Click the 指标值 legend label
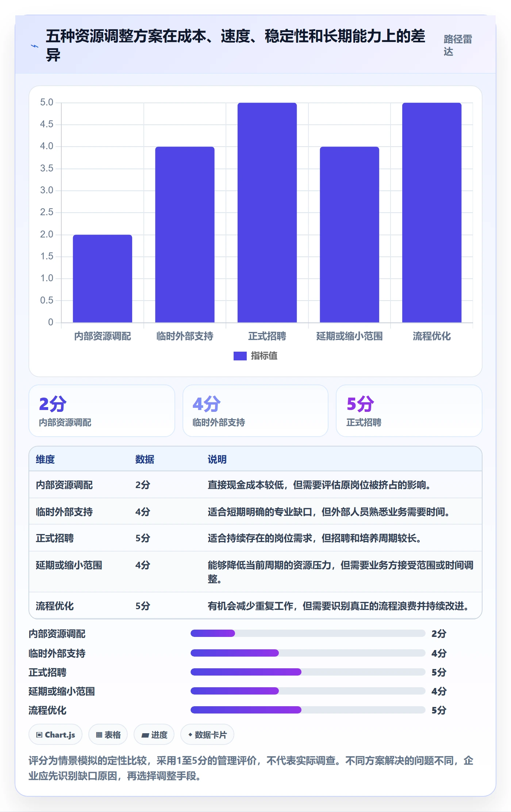This screenshot has height=812, width=511. click(264, 356)
